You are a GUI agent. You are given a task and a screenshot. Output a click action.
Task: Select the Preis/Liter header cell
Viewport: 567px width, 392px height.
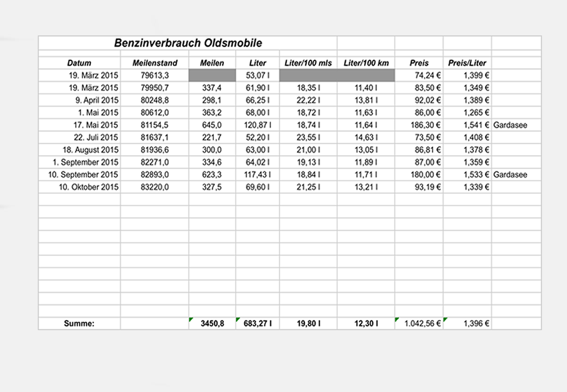467,63
